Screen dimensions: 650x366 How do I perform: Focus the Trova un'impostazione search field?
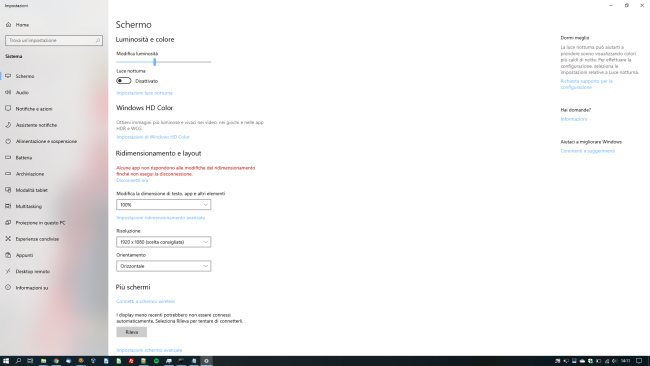[54, 40]
